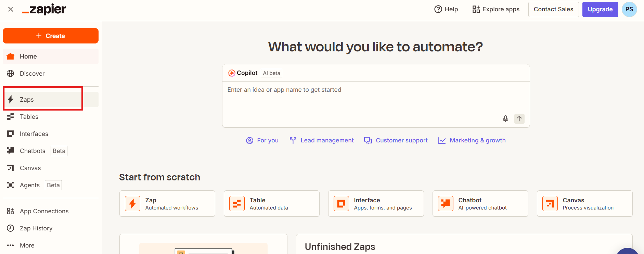Click the Table card icon
Image resolution: width=644 pixels, height=254 pixels.
237,204
